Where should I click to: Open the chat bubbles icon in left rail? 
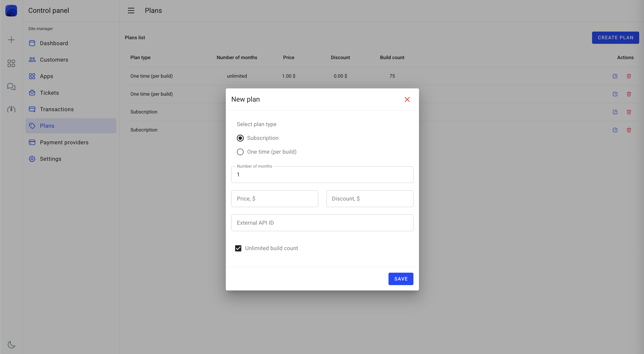click(x=11, y=86)
